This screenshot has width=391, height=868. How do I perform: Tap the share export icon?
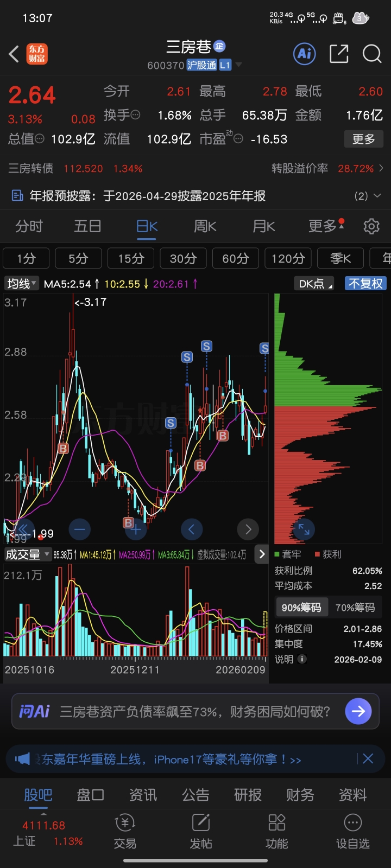pos(339,54)
